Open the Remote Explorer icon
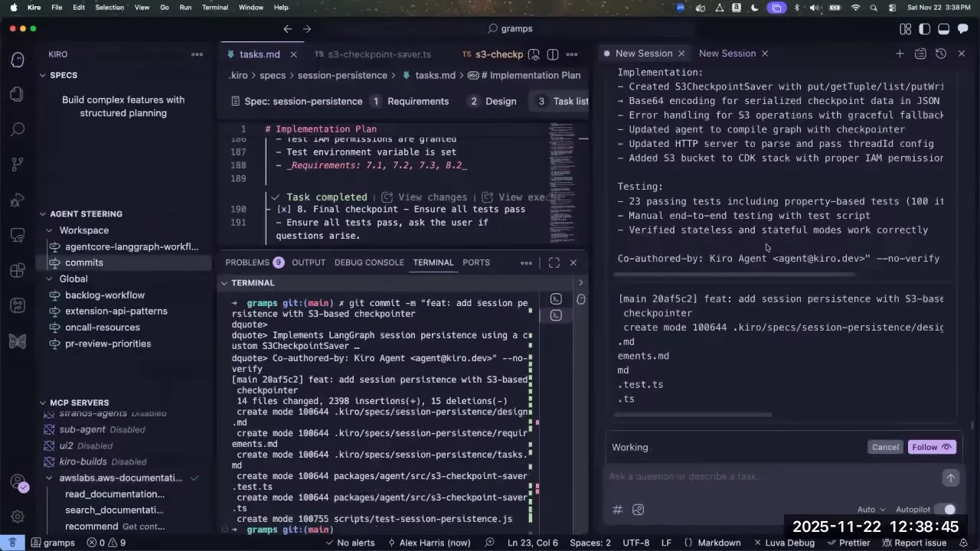The height and width of the screenshot is (551, 980). click(x=17, y=236)
